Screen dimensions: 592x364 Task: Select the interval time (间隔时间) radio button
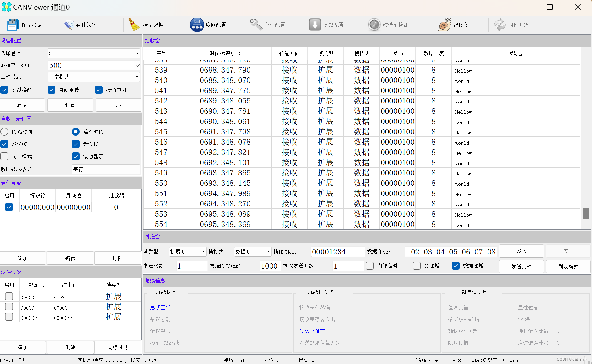[x=5, y=132]
